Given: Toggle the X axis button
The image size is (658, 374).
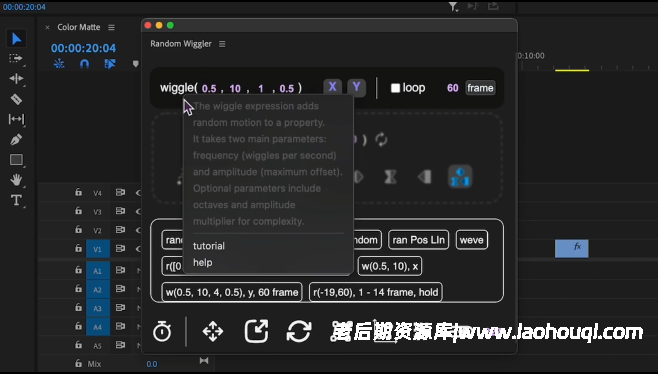Looking at the screenshot, I should 332,87.
